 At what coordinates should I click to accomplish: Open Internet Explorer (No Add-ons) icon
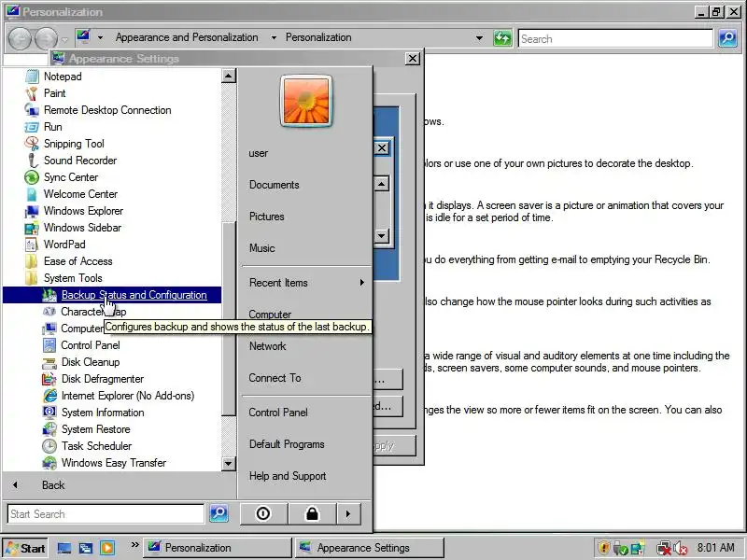coord(49,396)
